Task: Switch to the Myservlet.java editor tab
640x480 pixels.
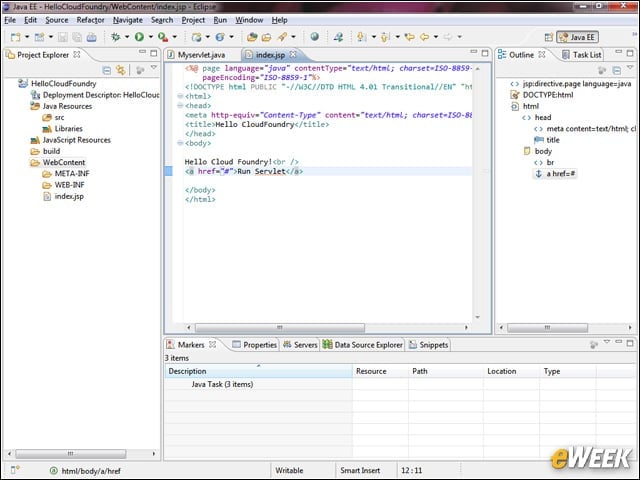Action: tap(197, 55)
